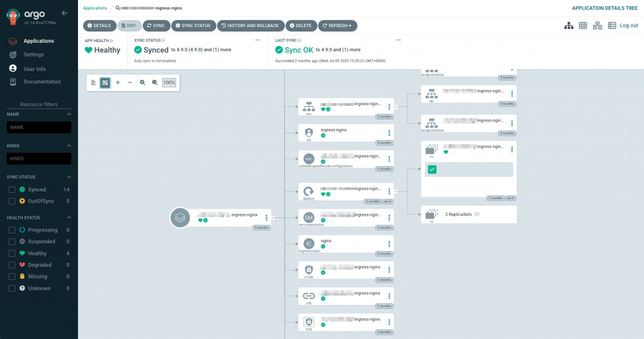644x339 pixels.
Task: Click the role node icon
Action: pyautogui.click(x=309, y=322)
